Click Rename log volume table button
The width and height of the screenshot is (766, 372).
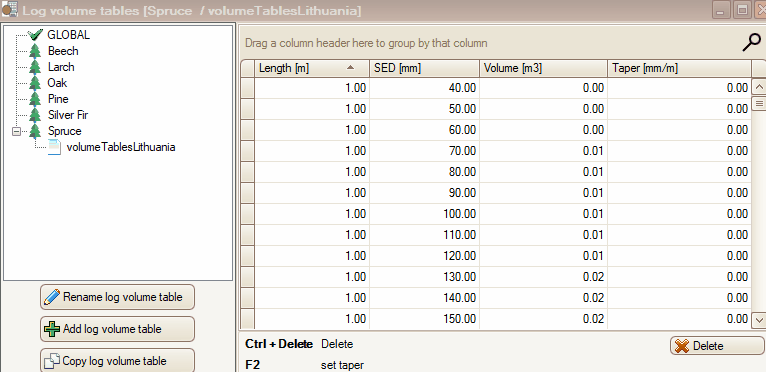pyautogui.click(x=117, y=297)
